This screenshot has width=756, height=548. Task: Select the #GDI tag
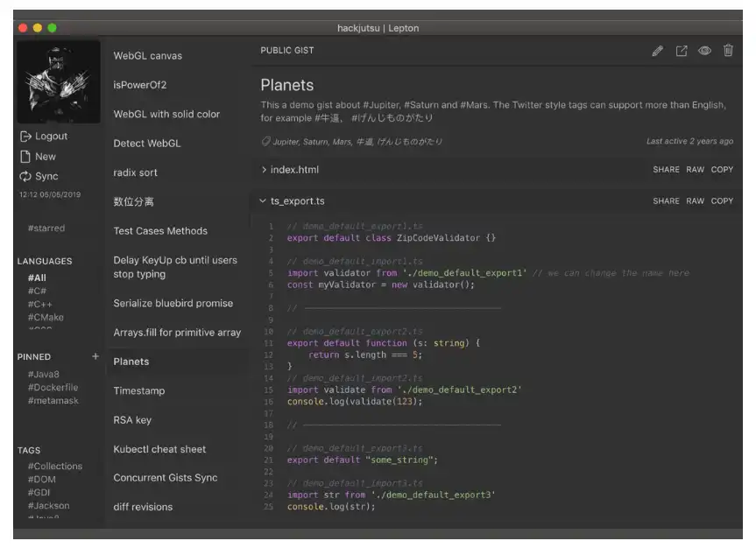pyautogui.click(x=39, y=492)
